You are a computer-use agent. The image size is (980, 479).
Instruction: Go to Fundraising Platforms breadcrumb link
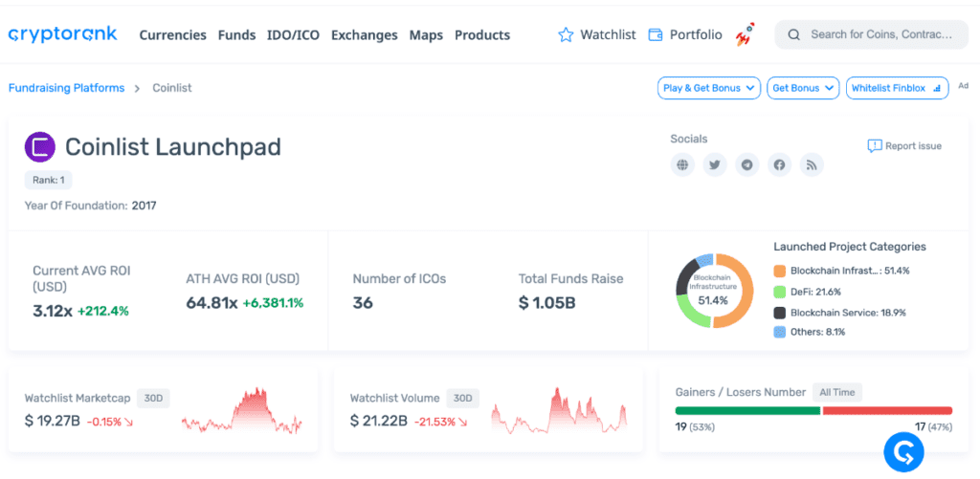click(x=66, y=88)
